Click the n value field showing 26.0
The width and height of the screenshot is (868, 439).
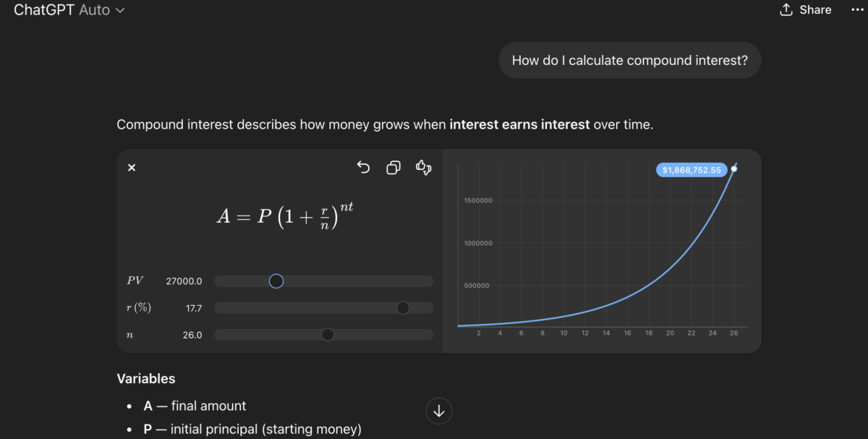(192, 335)
